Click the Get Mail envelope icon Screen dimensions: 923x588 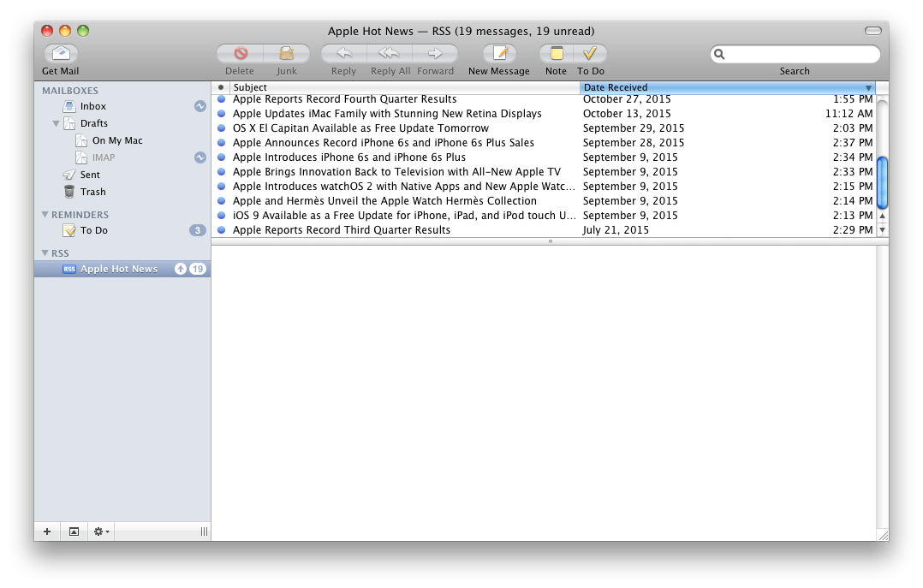pos(61,53)
